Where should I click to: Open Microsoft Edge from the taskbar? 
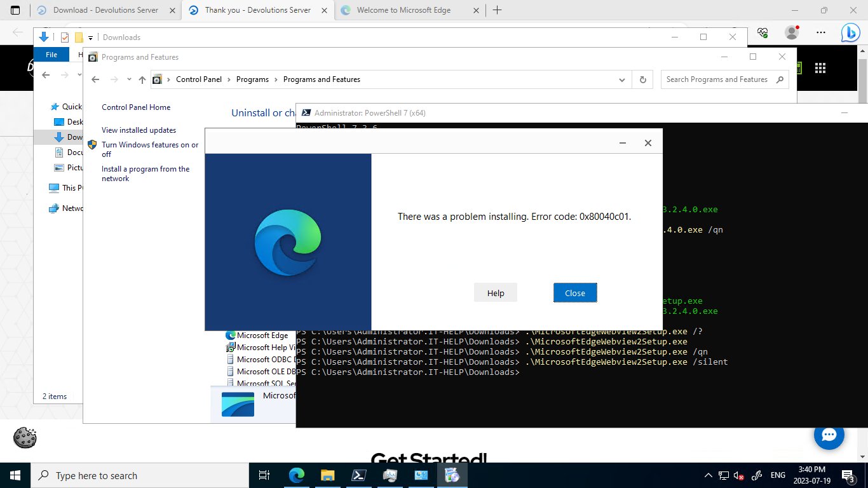point(296,475)
